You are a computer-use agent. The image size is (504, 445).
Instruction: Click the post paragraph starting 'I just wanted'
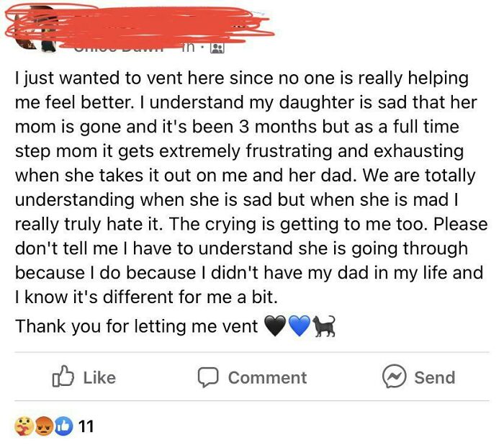pyautogui.click(x=251, y=187)
